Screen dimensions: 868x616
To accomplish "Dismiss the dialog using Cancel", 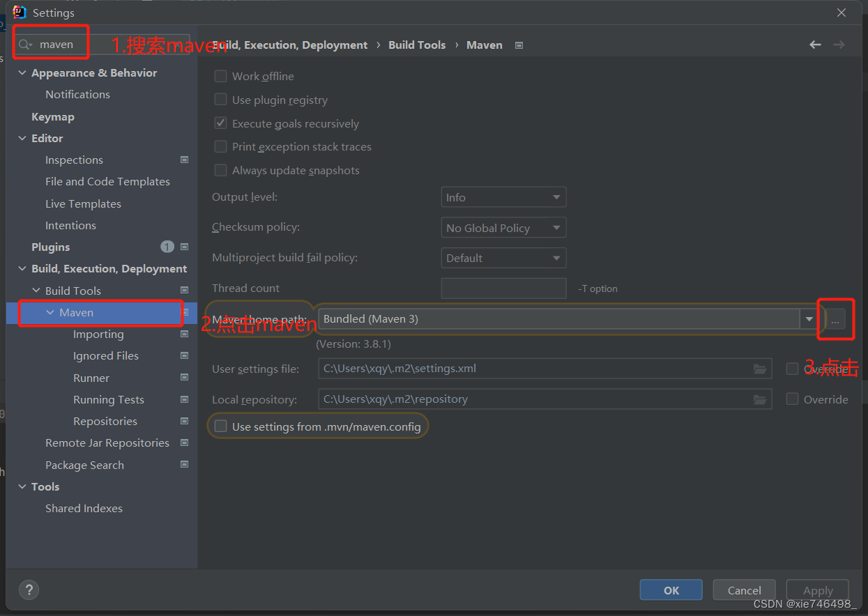I will 743,590.
